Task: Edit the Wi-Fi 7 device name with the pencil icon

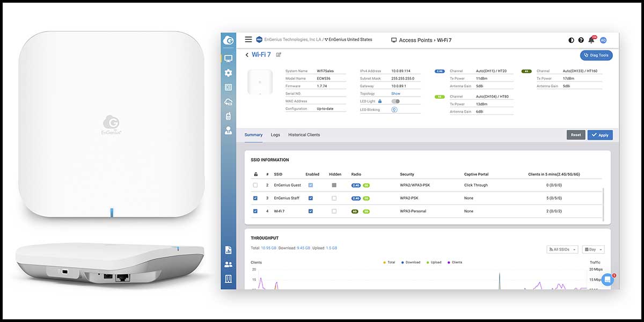Action: (x=279, y=55)
